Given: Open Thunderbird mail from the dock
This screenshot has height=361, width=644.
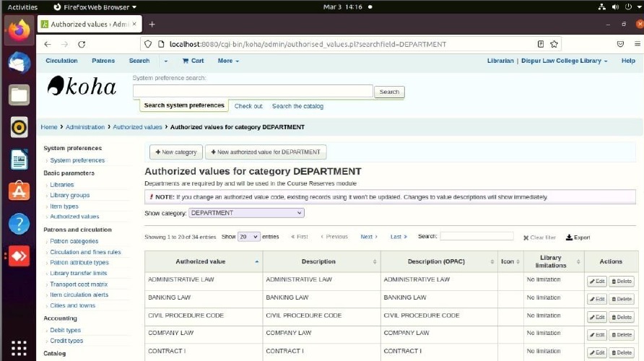Looking at the screenshot, I should click(19, 62).
